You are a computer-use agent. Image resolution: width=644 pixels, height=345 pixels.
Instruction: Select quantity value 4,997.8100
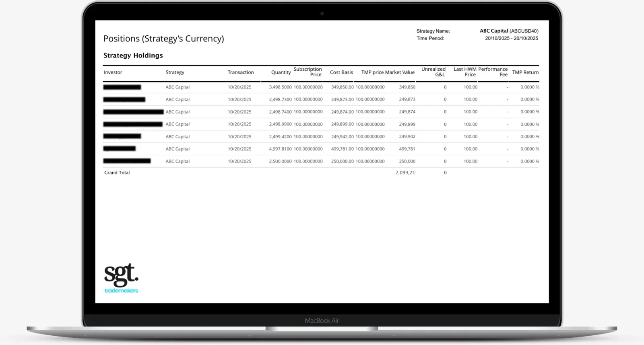pyautogui.click(x=280, y=149)
